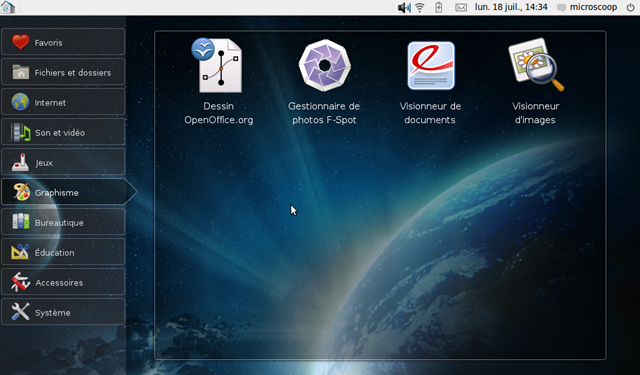Open the mail envelope indicator
Screen dimensions: 640x375
pos(461,7)
